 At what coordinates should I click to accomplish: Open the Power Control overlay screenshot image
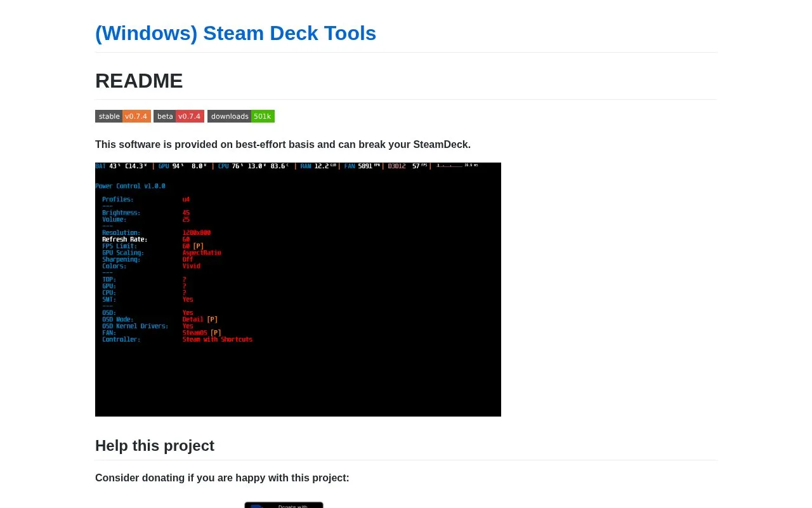click(298, 290)
